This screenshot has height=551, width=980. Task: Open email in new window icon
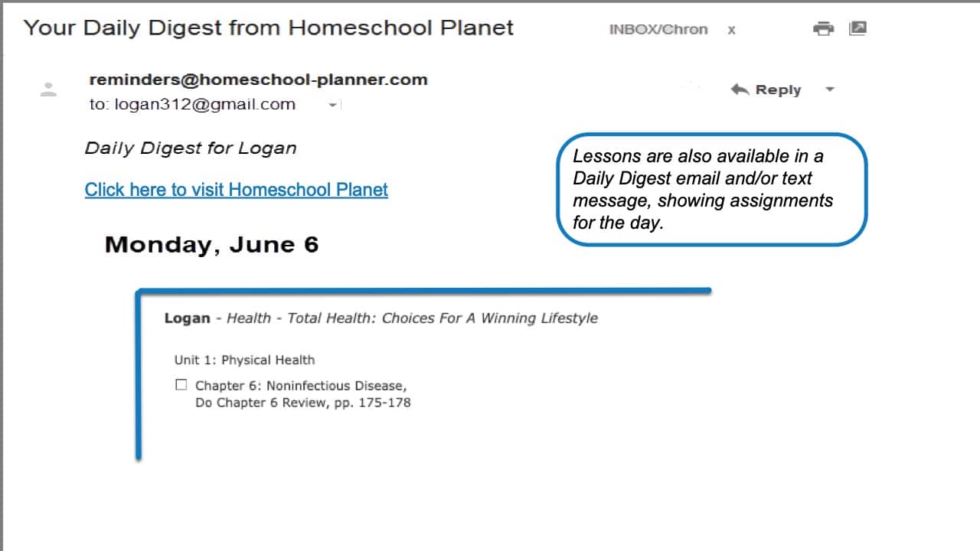[x=857, y=29]
